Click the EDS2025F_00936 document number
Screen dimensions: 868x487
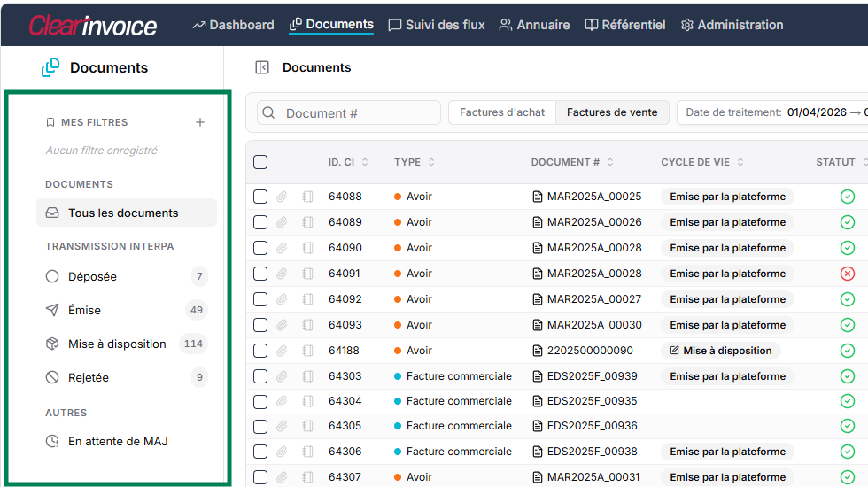tap(593, 426)
